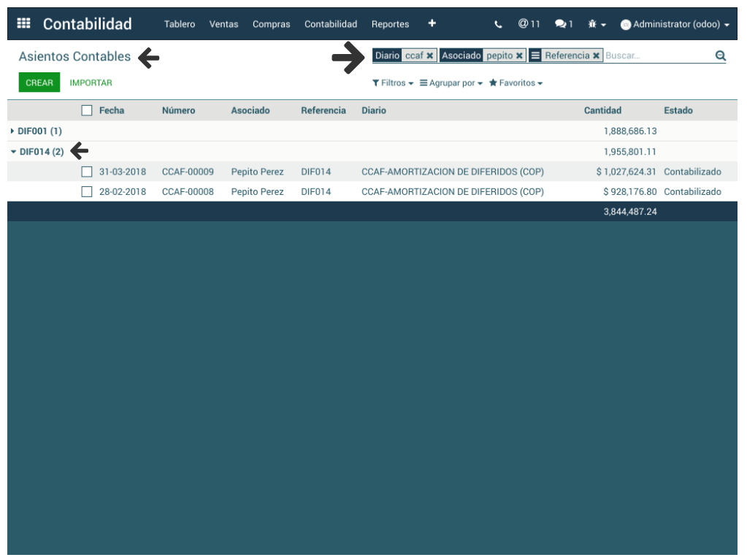Image resolution: width=747 pixels, height=560 pixels.
Task: Click the plus icon in navbar
Action: (432, 23)
